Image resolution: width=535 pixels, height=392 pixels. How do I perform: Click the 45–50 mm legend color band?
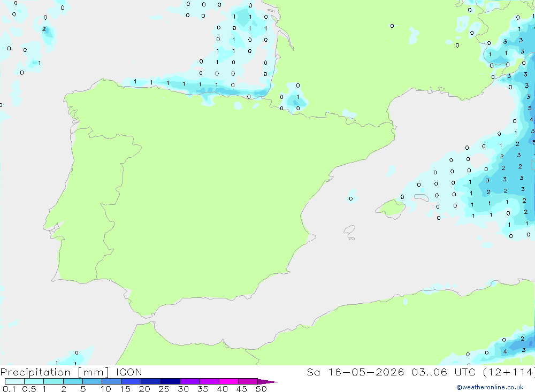tap(248, 381)
